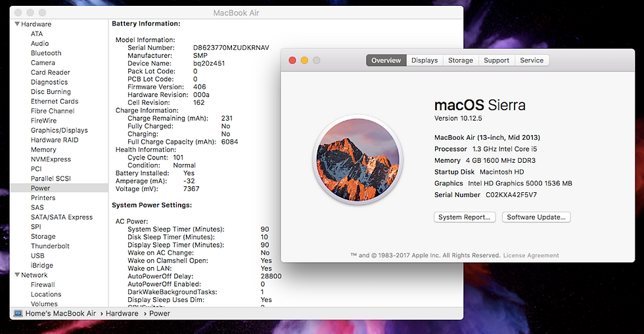Select Hardware RAID in the sidebar
Viewport: 644px width, 334px height.
[x=54, y=140]
